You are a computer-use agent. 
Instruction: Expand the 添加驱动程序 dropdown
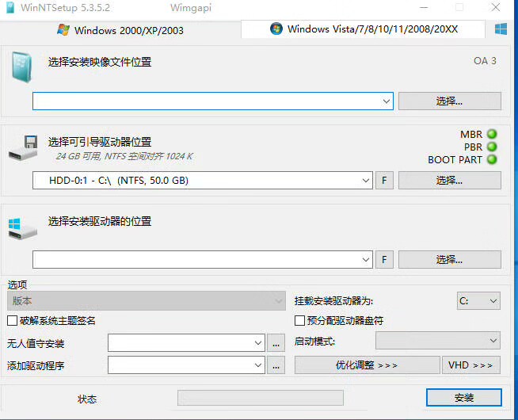point(258,365)
